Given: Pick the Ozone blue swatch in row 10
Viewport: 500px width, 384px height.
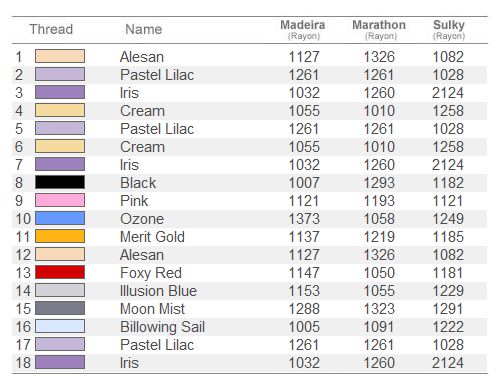Looking at the screenshot, I should click(60, 218).
